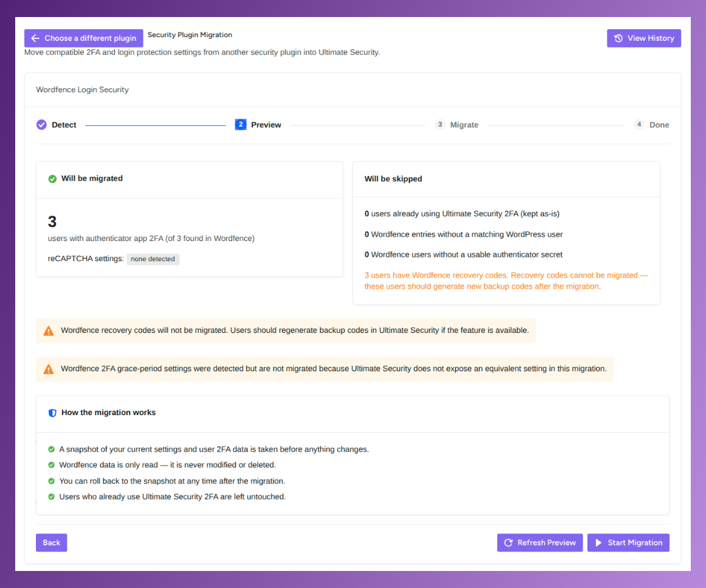
Task: Open View History
Action: (x=644, y=38)
